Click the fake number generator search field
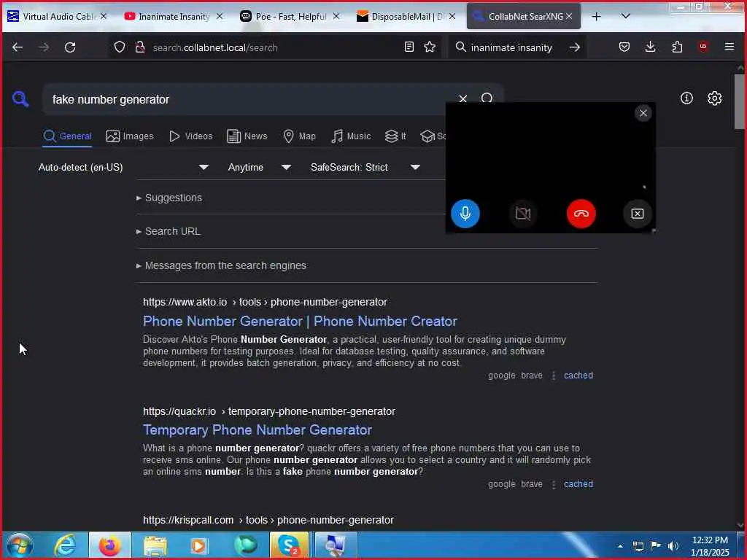 248,99
